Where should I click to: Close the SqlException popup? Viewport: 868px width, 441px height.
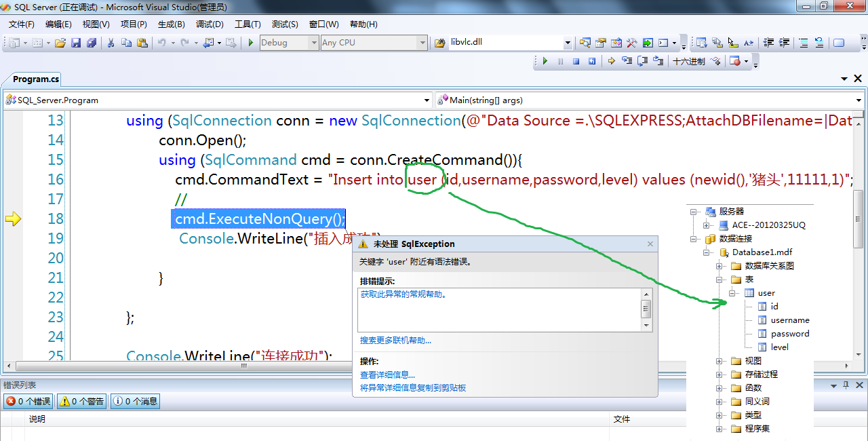(x=650, y=244)
